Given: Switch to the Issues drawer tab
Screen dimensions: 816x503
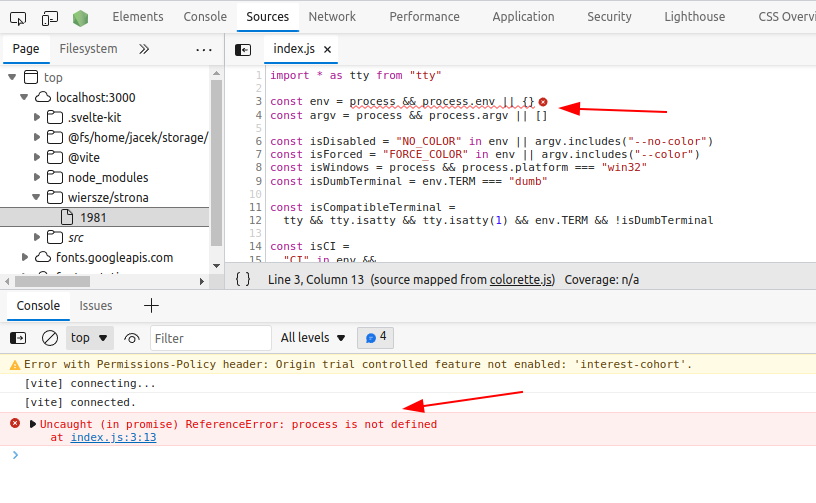Looking at the screenshot, I should tap(96, 306).
